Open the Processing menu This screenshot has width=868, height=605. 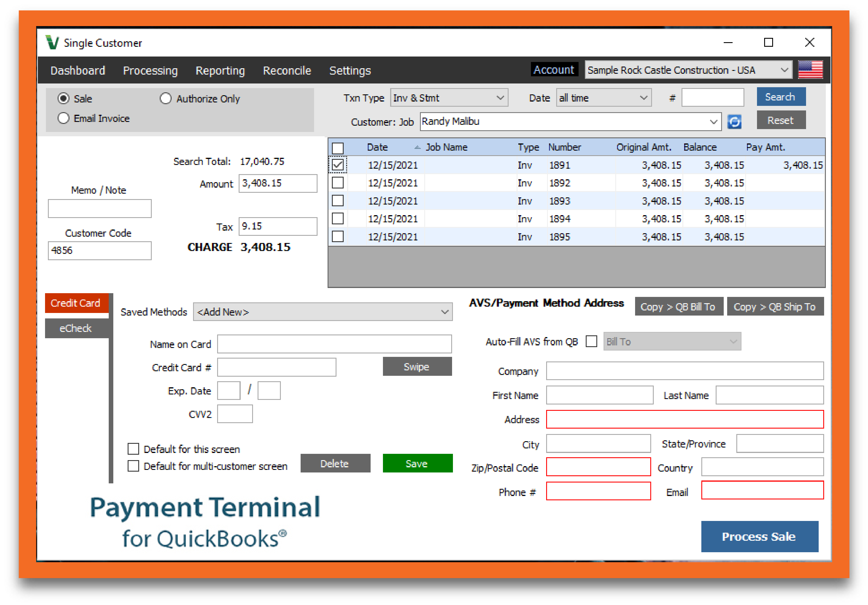pyautogui.click(x=151, y=71)
